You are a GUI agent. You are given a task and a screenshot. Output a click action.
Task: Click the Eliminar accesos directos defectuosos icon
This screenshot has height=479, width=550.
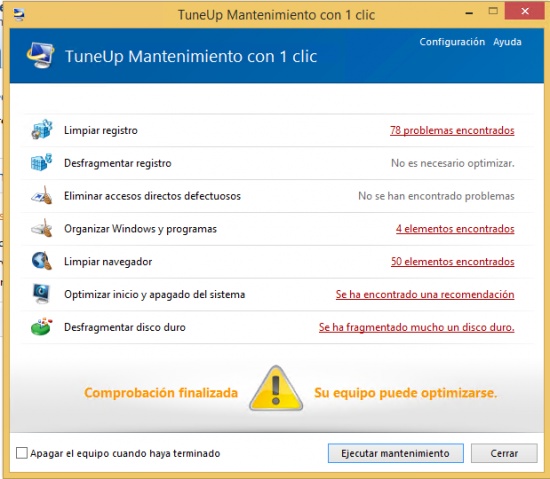[41, 195]
